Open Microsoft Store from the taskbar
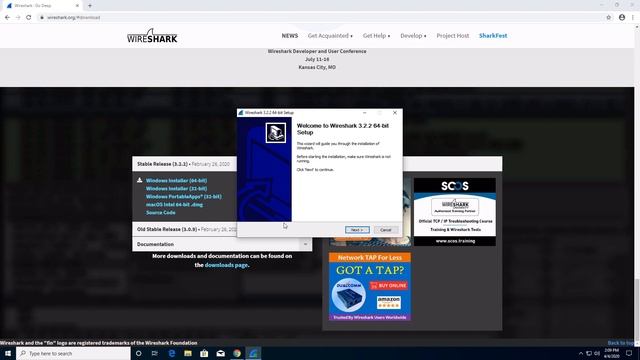The image size is (640, 360). point(204,353)
